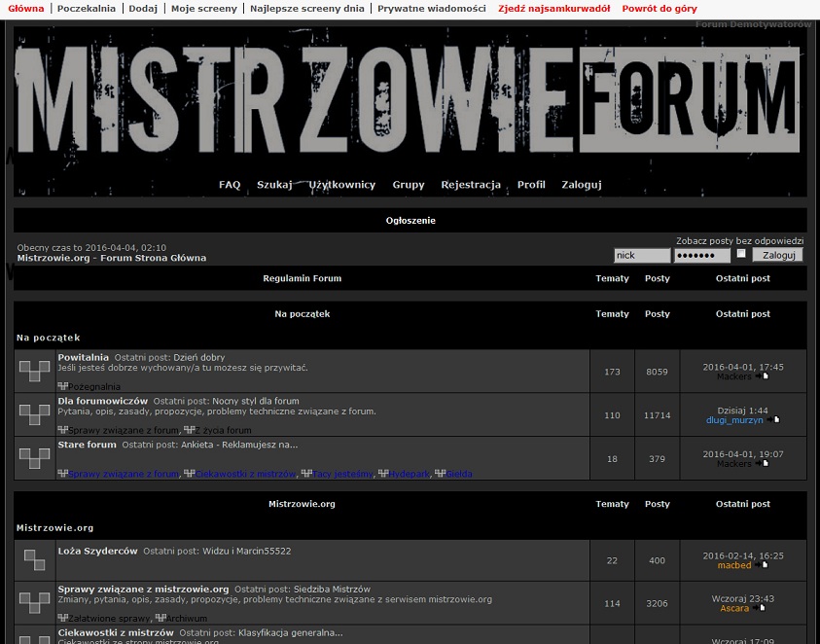The width and height of the screenshot is (820, 644).
Task: Click the red Powrót do góry link
Action: coord(660,9)
